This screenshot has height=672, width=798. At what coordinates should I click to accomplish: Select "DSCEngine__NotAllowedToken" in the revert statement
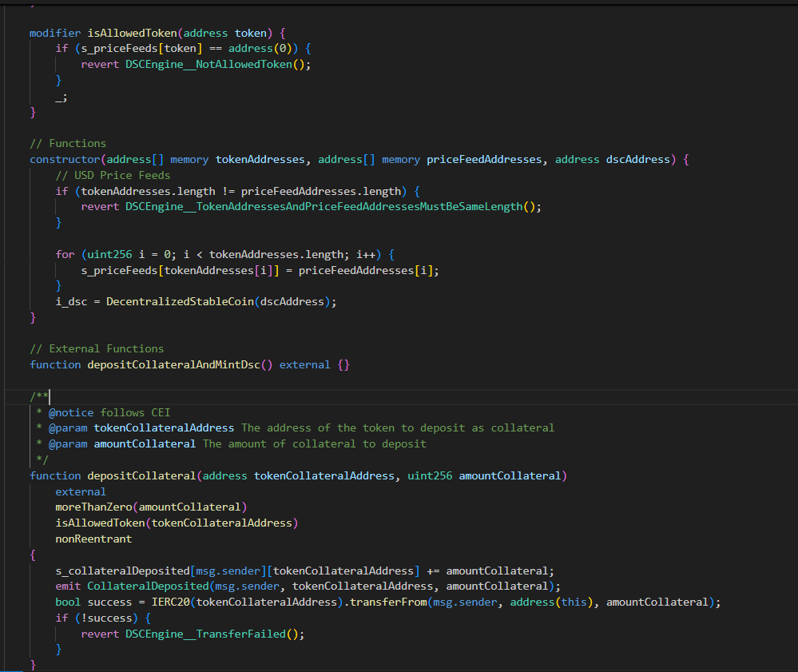click(208, 65)
